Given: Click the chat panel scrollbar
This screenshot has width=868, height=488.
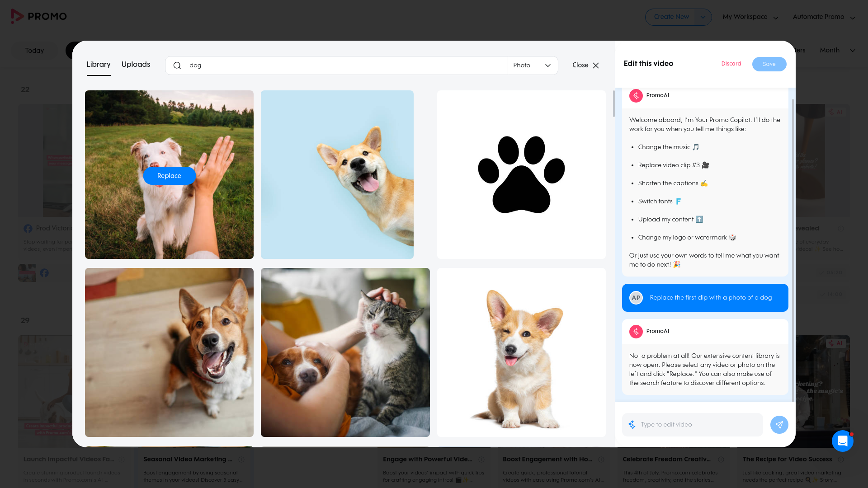Looking at the screenshot, I should click(793, 251).
